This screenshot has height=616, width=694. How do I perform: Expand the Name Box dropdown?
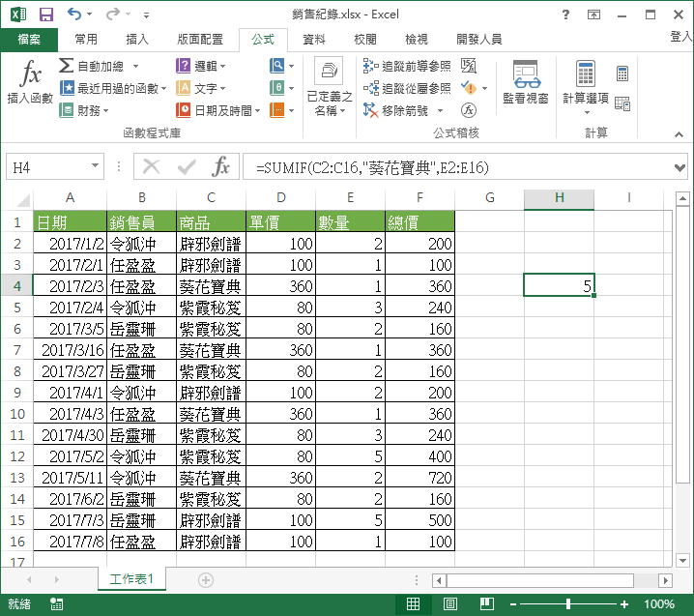[x=95, y=165]
